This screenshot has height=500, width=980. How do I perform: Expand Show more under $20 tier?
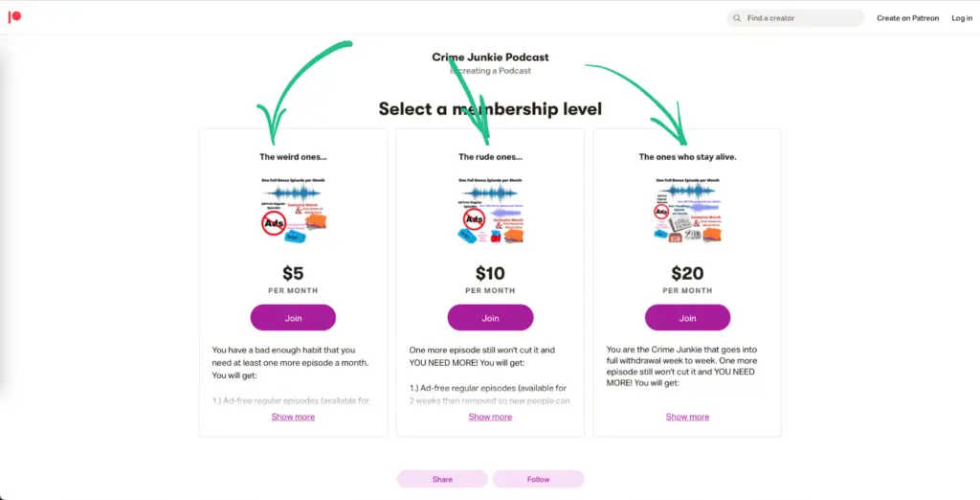(x=687, y=417)
